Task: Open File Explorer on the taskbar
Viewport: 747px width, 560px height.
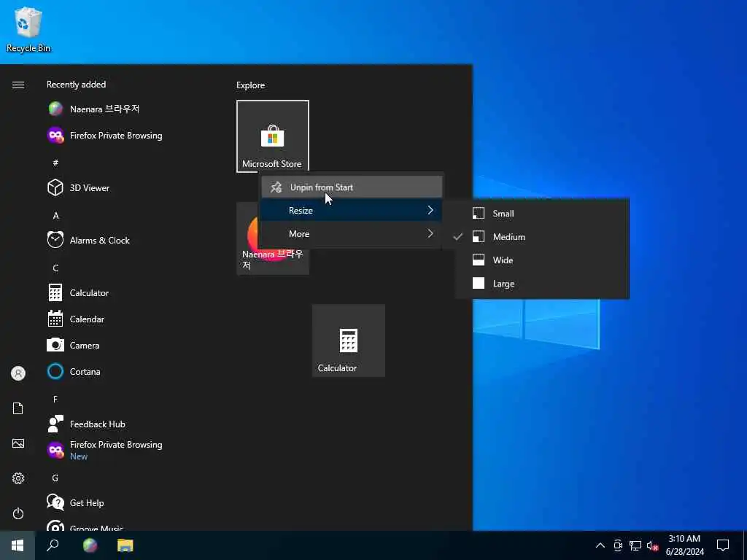Action: point(125,545)
